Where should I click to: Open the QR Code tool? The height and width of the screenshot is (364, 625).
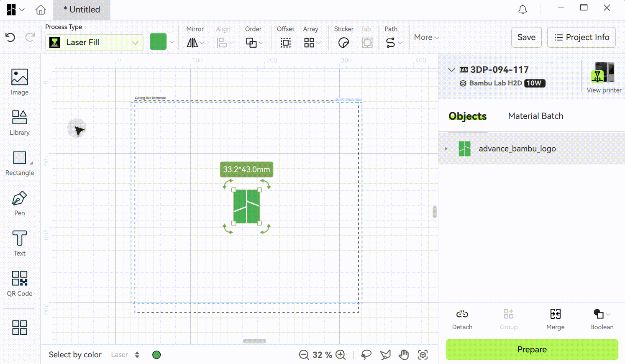20,284
